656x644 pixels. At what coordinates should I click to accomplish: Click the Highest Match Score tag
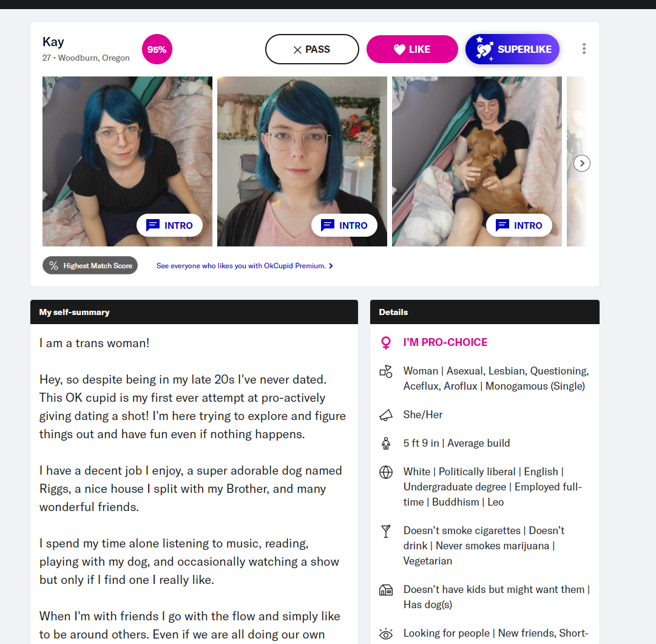[90, 266]
